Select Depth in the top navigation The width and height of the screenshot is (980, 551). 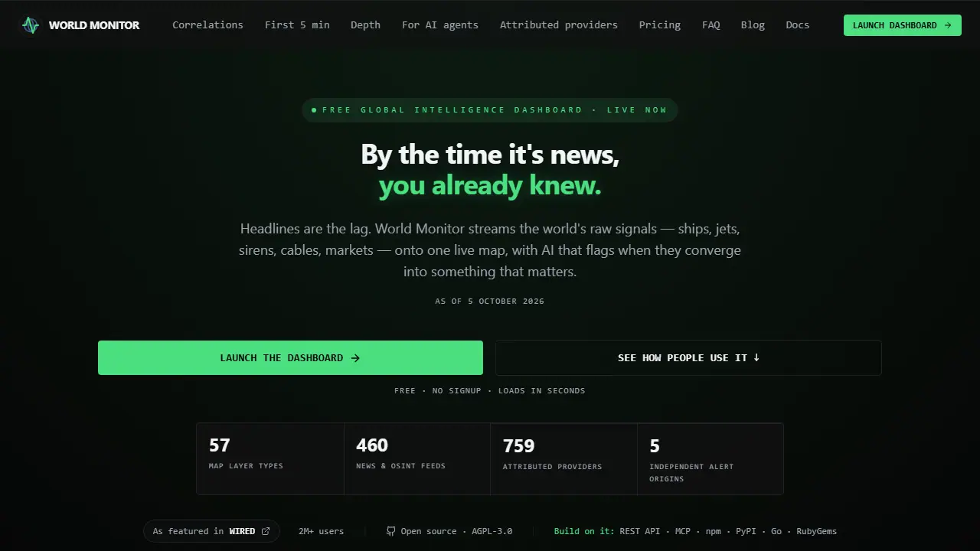point(365,25)
